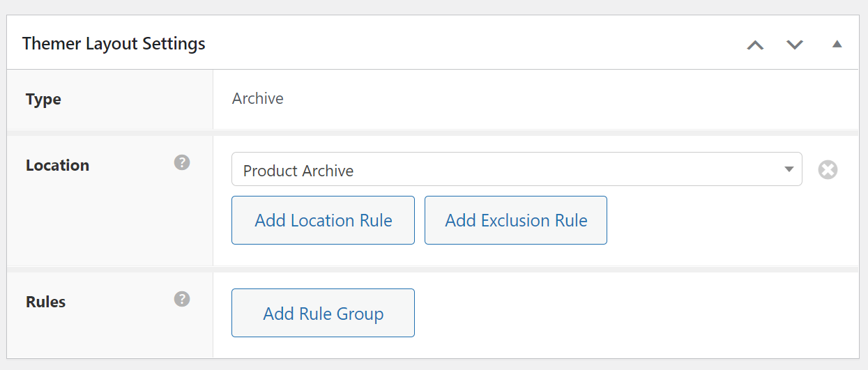The width and height of the screenshot is (868, 370).
Task: Click the Themer Layout Settings title
Action: 114,44
